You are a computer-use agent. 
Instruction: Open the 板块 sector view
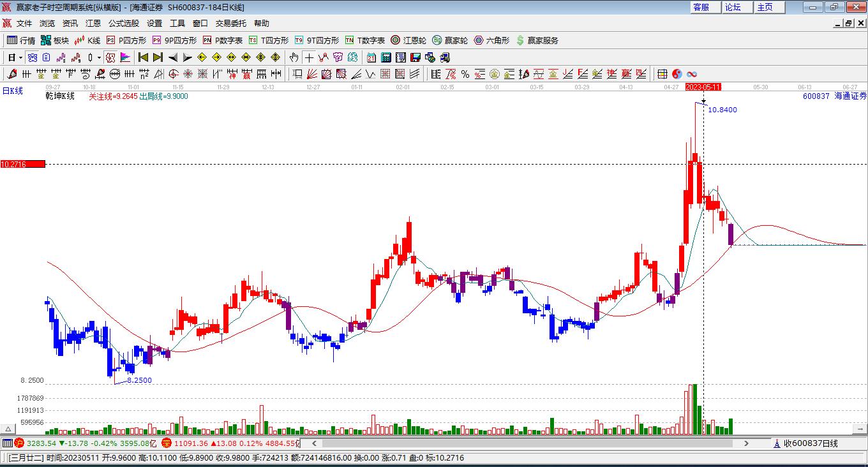pyautogui.click(x=55, y=40)
